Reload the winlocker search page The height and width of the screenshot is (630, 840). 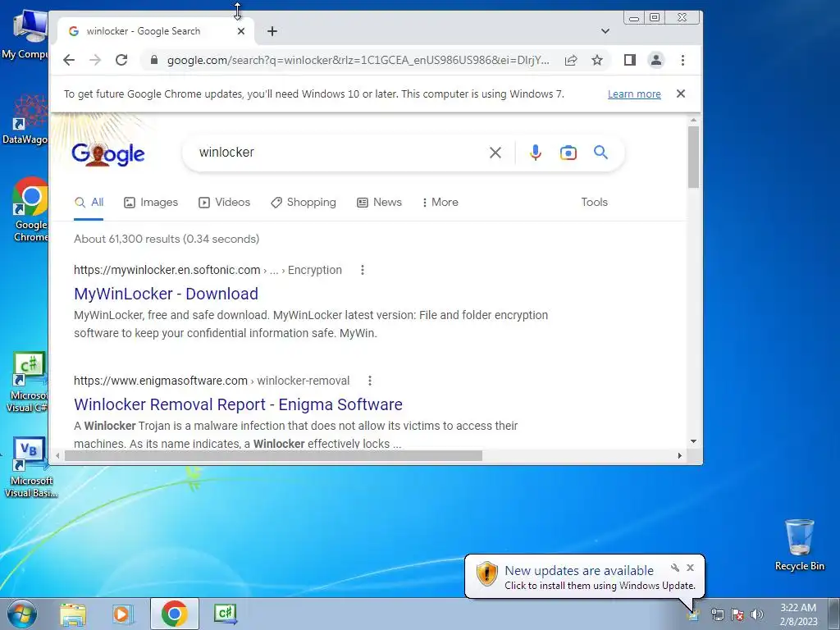point(121,60)
